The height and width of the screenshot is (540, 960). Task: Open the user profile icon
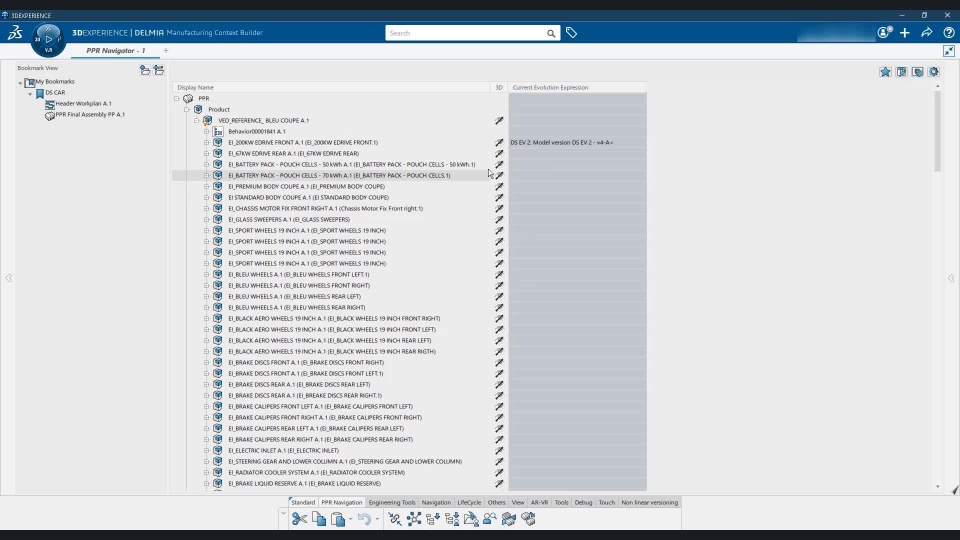(884, 32)
